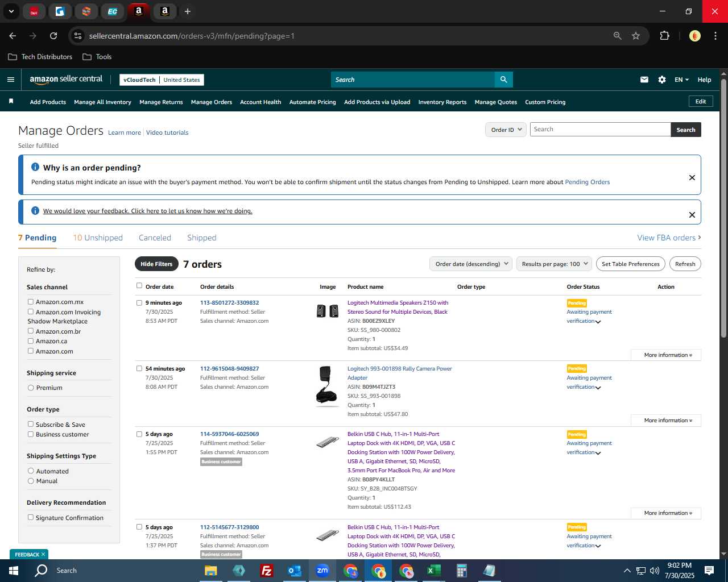
Task: Close the 'Why is an order pending' banner
Action: pyautogui.click(x=692, y=177)
